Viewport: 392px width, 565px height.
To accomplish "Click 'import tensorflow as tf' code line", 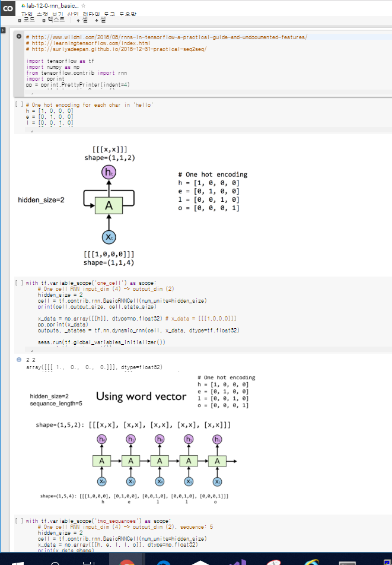I will [60, 61].
